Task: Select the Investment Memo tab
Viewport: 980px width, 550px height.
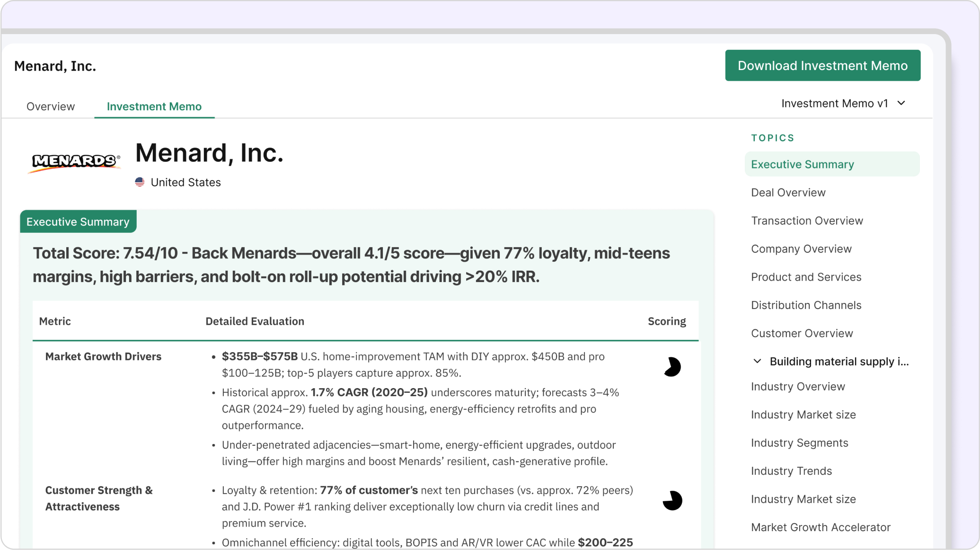Action: (x=154, y=106)
